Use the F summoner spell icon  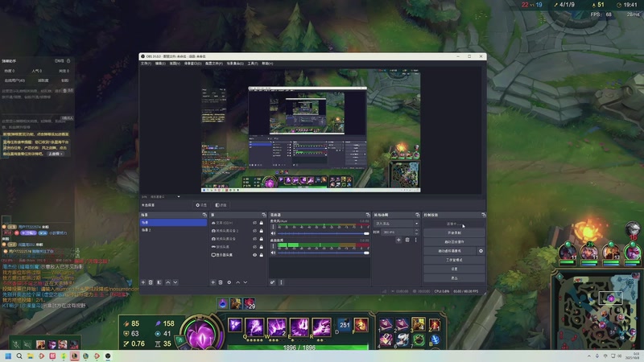coord(361,325)
